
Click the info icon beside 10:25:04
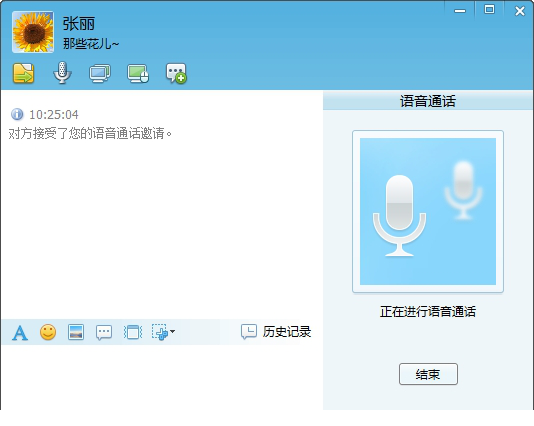pos(17,114)
